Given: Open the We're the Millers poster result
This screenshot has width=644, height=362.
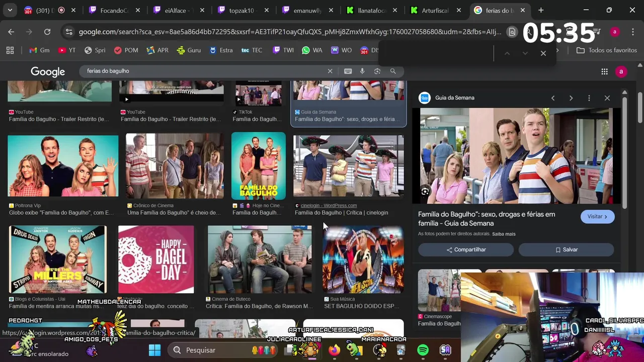Looking at the screenshot, I should pos(58,259).
